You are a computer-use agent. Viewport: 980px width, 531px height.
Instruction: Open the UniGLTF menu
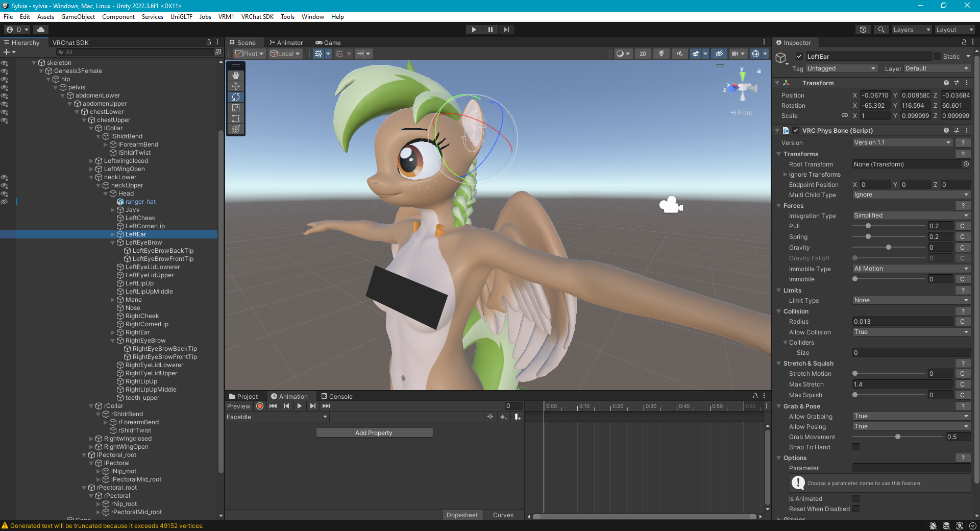point(181,17)
